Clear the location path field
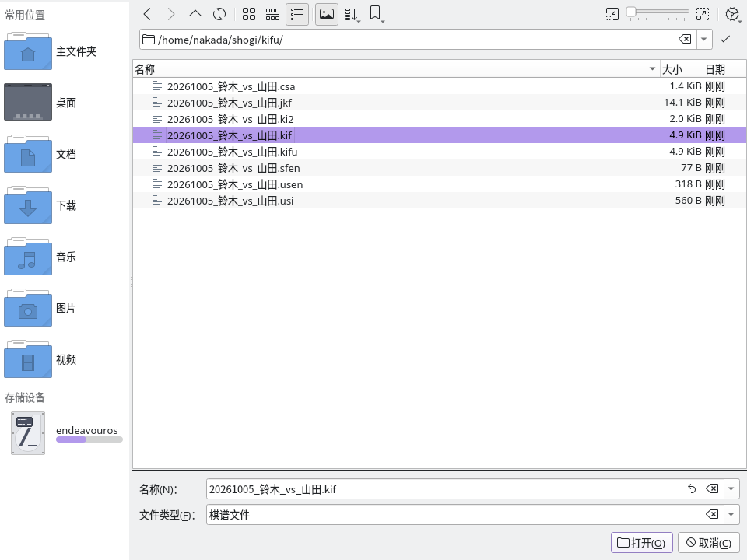This screenshot has height=560, width=747. click(685, 39)
